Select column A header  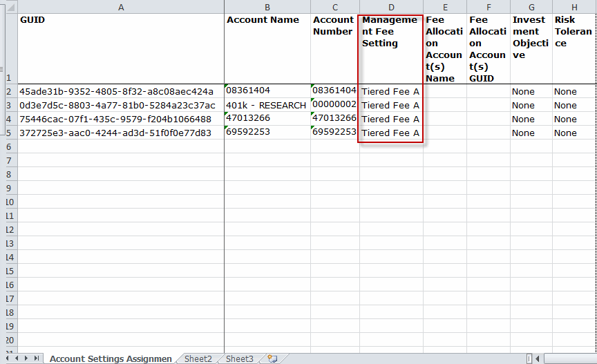click(x=121, y=7)
